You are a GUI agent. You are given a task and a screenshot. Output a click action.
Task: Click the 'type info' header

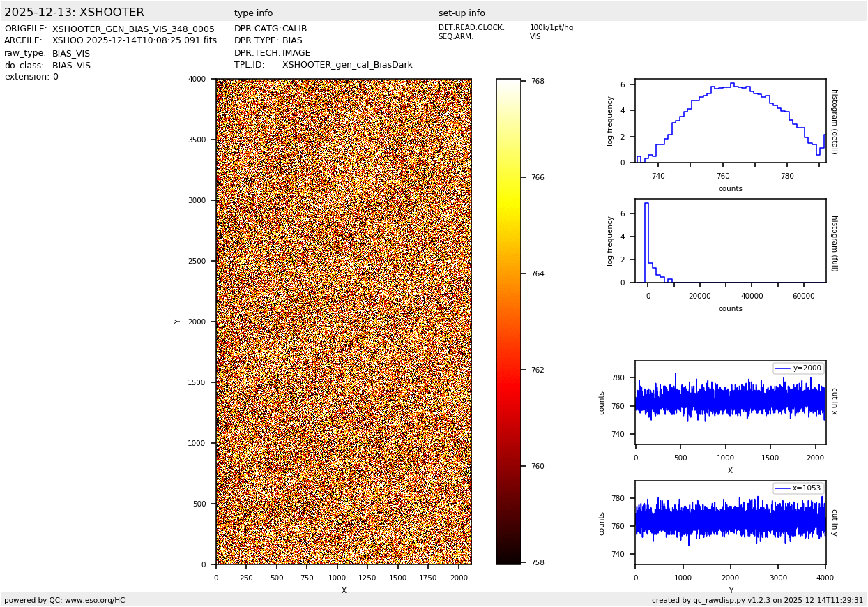click(253, 13)
